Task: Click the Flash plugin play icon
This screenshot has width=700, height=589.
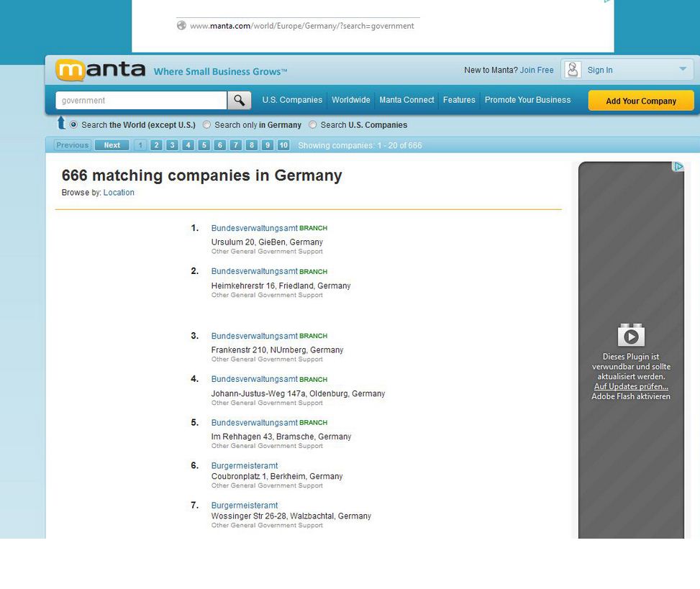Action: 631,336
